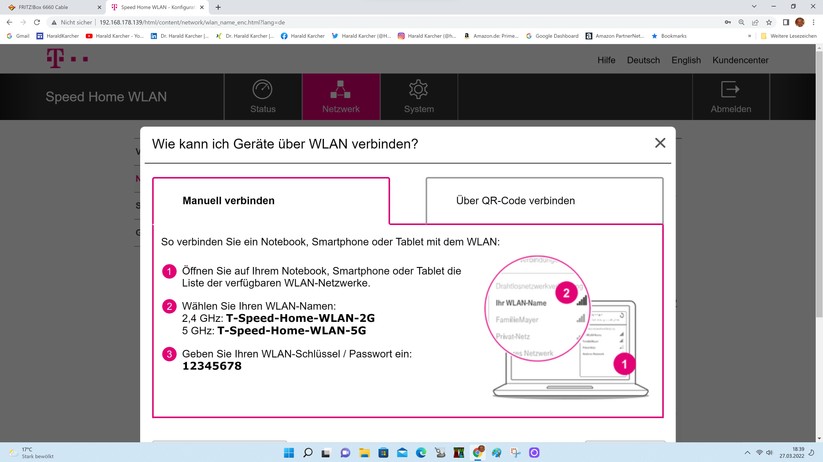The width and height of the screenshot is (823, 462).
Task: Open the Windows Start menu
Action: pos(289,453)
